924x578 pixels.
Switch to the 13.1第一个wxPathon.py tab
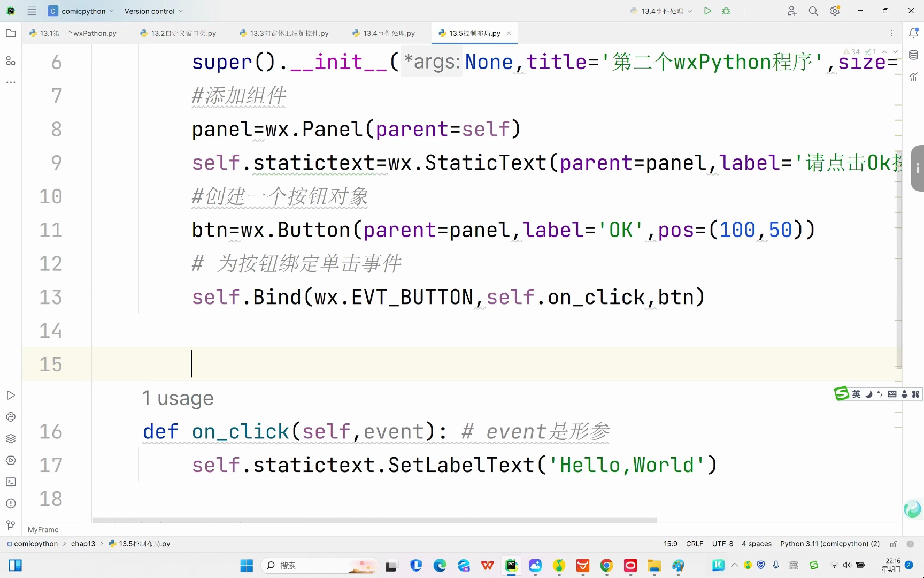pos(73,33)
